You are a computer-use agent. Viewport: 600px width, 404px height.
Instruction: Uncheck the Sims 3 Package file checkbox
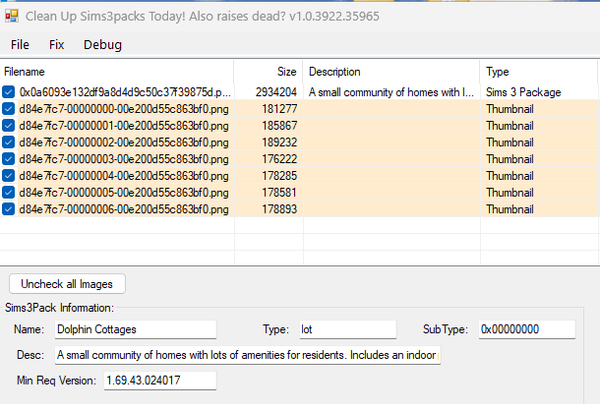(9, 92)
